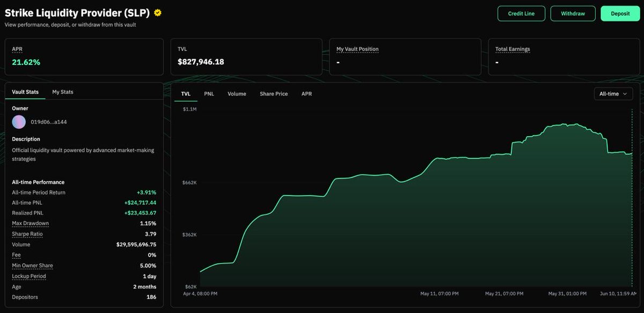Select the TVL chart tab
Screen dimensions: 644x313
186,94
